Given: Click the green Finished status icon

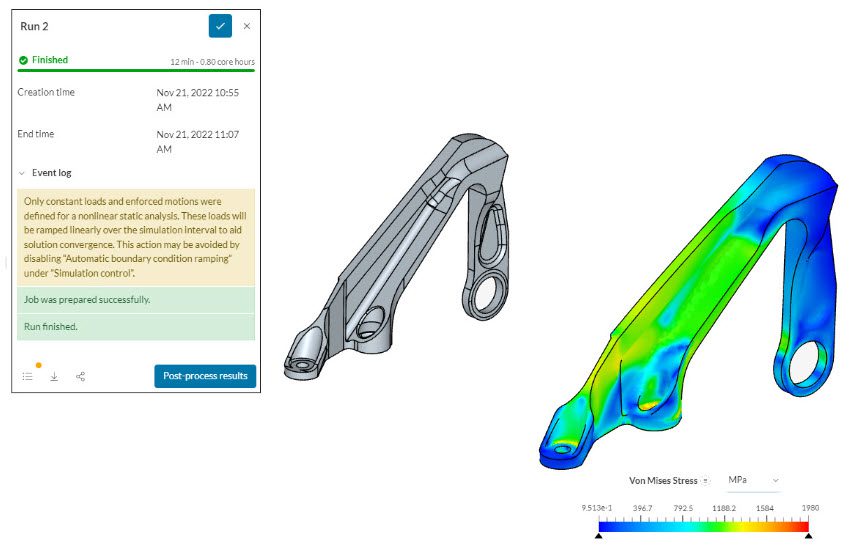Looking at the screenshot, I should [23, 60].
